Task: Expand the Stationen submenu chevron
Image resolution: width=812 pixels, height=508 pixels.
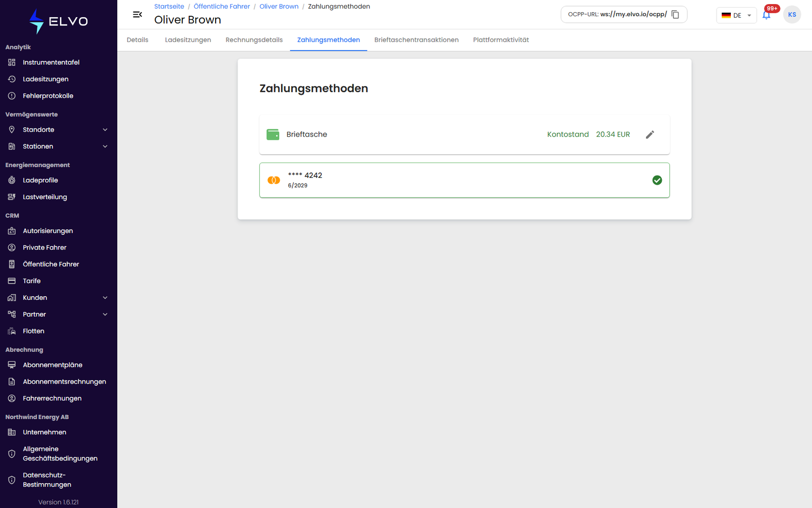Action: pyautogui.click(x=105, y=146)
